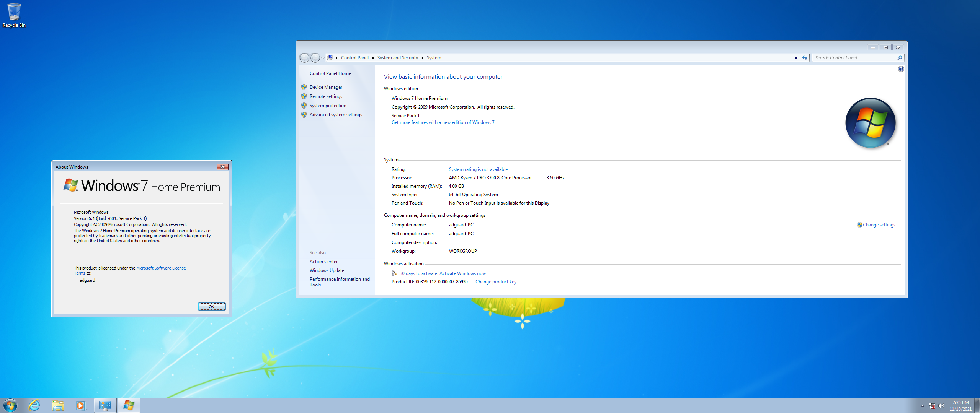Open recent pages dropdown next to nav arrows
Image resolution: width=980 pixels, height=413 pixels.
(323, 58)
